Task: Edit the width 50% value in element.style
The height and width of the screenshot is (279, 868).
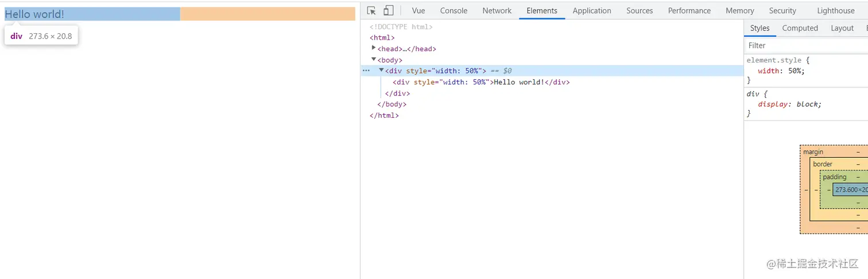Action: [796, 71]
